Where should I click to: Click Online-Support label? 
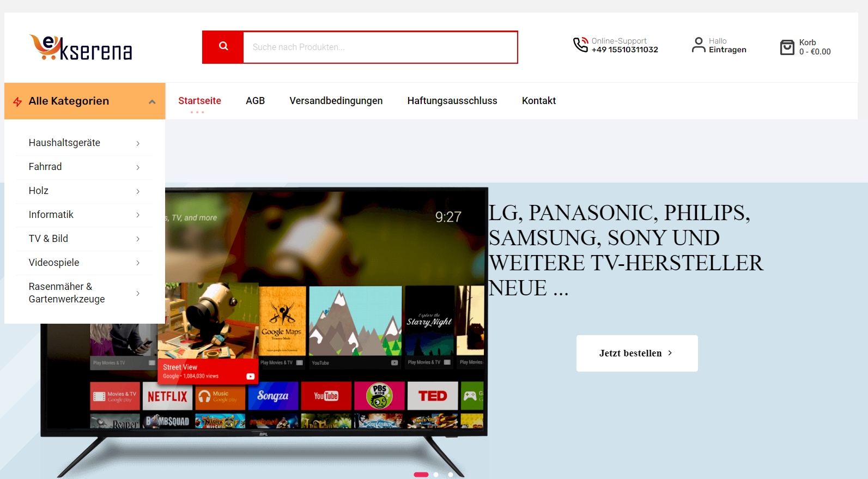point(619,41)
